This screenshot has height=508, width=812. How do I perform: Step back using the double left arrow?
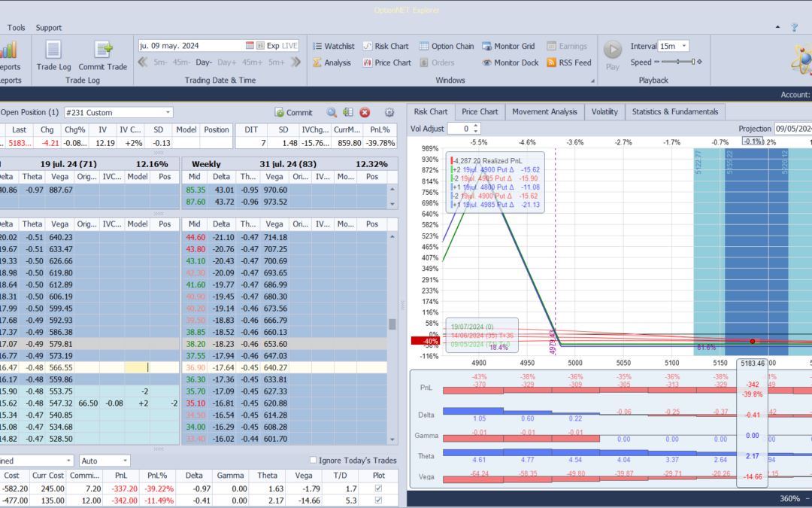pyautogui.click(x=143, y=62)
